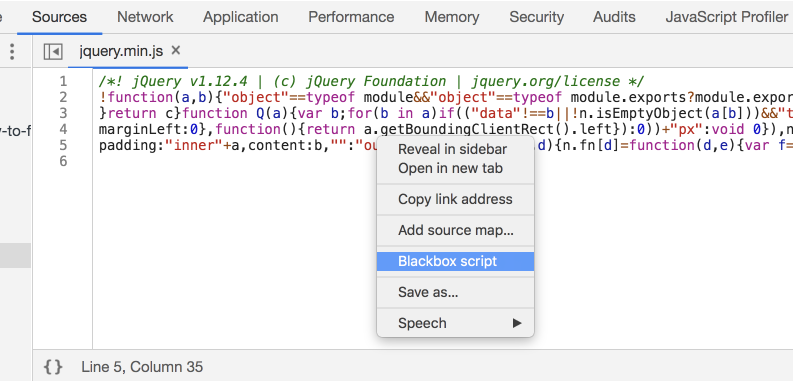Screen dimensions: 793x381
Task: Switch to the Performance panel tab
Action: click(351, 17)
